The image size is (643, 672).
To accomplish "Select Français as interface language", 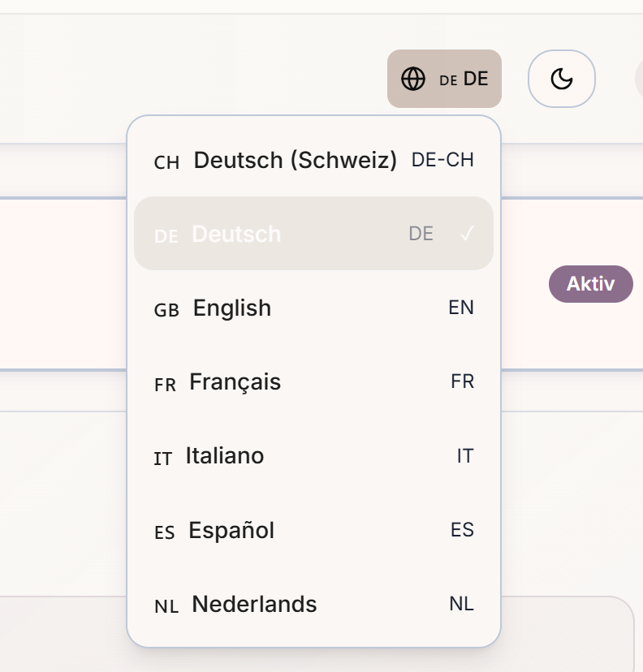I will click(314, 382).
